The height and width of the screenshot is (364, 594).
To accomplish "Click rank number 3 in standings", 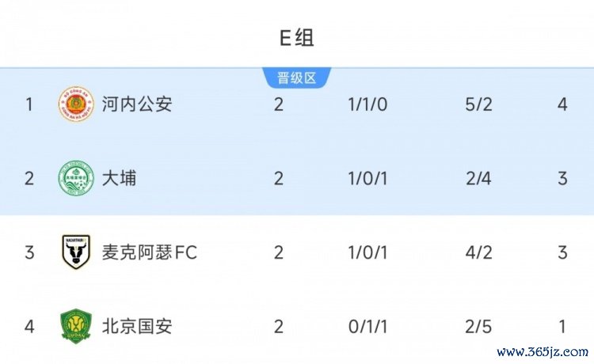I will point(29,252).
